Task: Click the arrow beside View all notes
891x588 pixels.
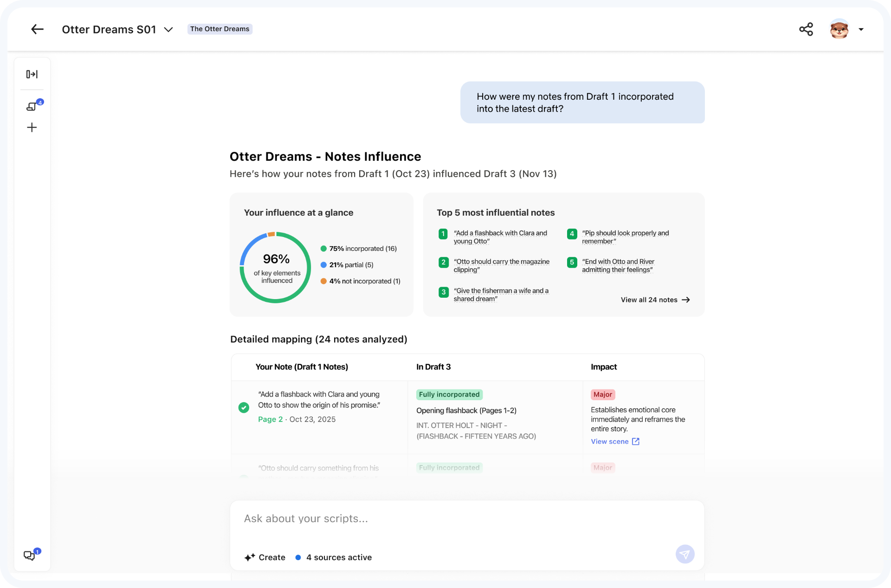Action: (686, 300)
